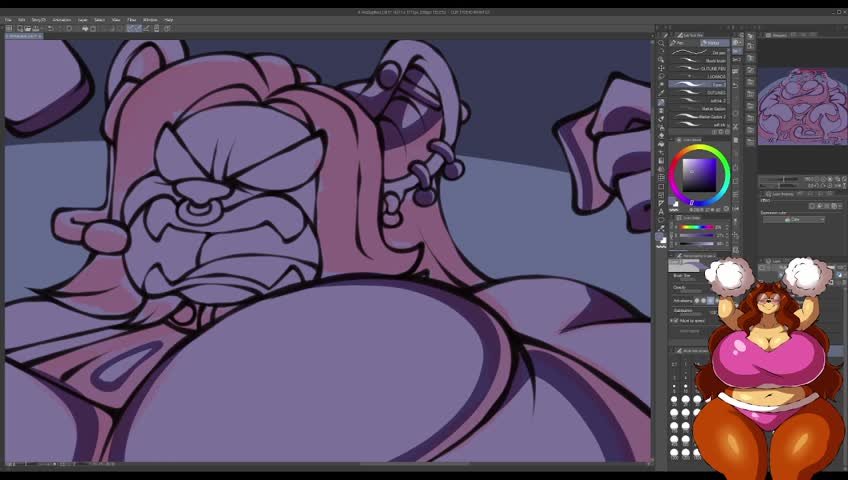Click the saturation slider below the hue slider
848x480 pixels.
[697, 235]
